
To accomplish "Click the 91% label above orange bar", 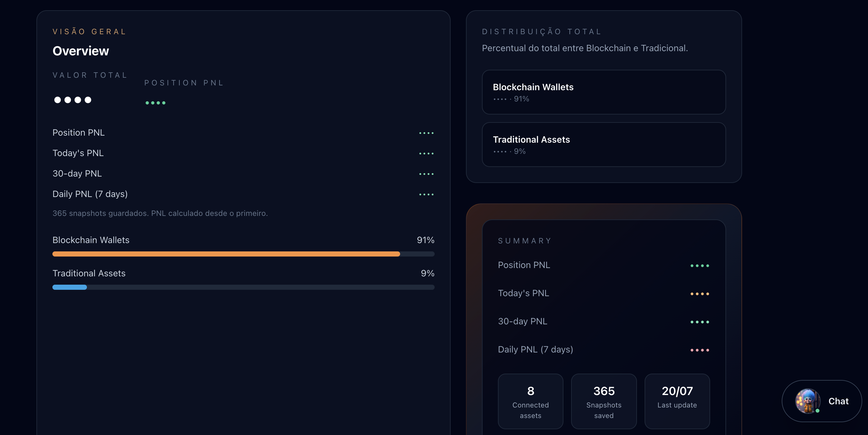I will tap(426, 240).
